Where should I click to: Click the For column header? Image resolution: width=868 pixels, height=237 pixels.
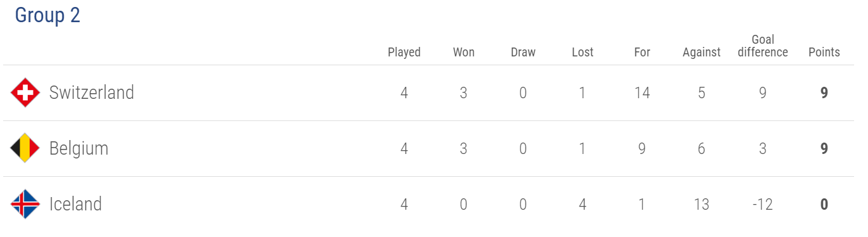(x=642, y=52)
